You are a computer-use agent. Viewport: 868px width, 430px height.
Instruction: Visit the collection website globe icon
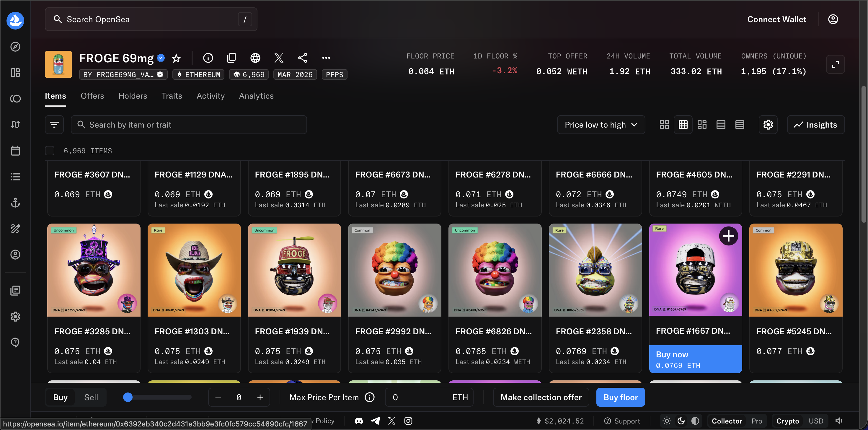[255, 58]
